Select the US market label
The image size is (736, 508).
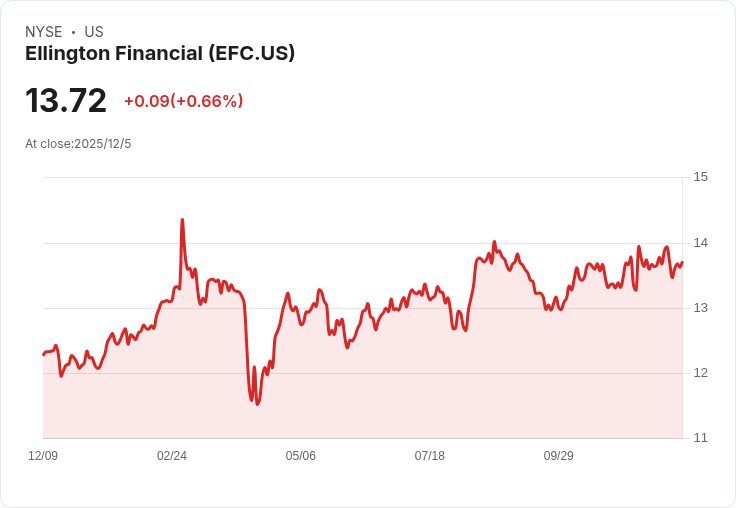point(94,32)
